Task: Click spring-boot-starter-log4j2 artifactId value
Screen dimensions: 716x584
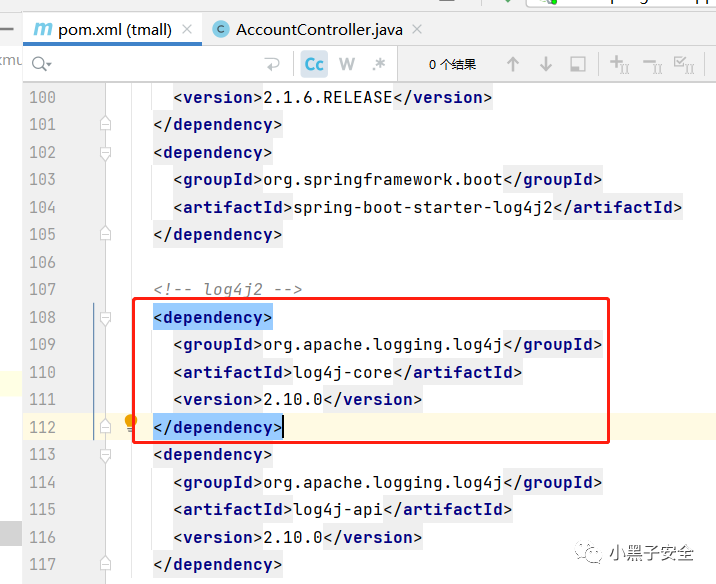Action: coord(423,207)
